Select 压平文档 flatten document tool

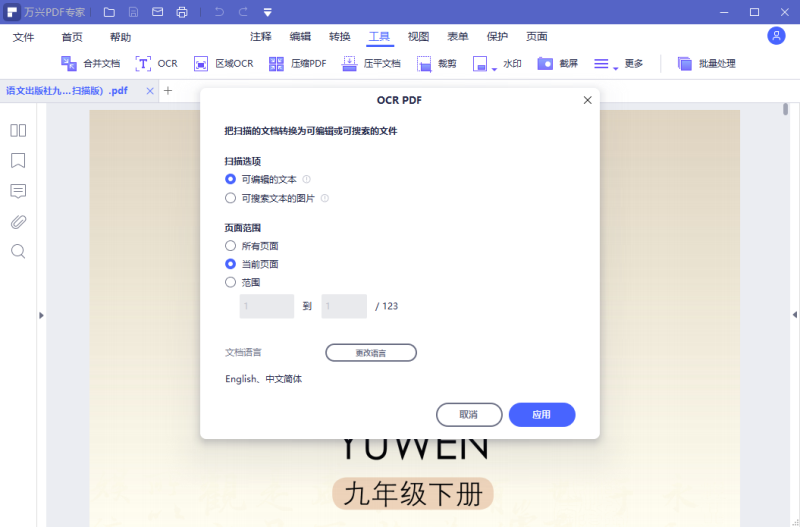tap(371, 63)
